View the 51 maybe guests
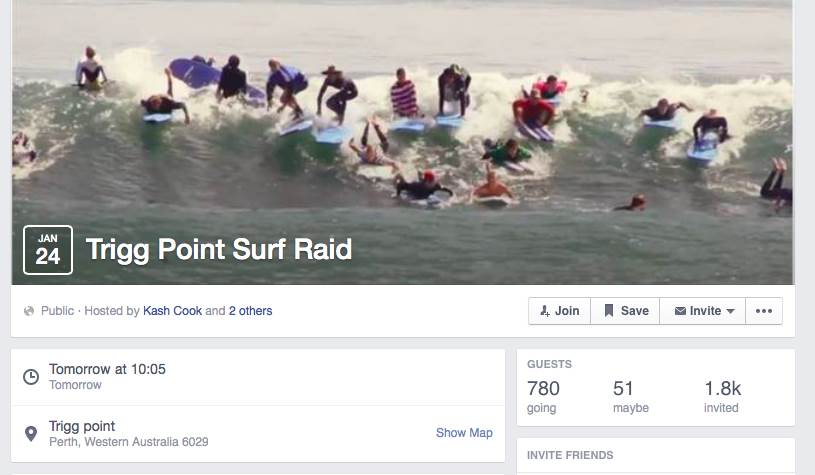The image size is (815, 475). [630, 396]
